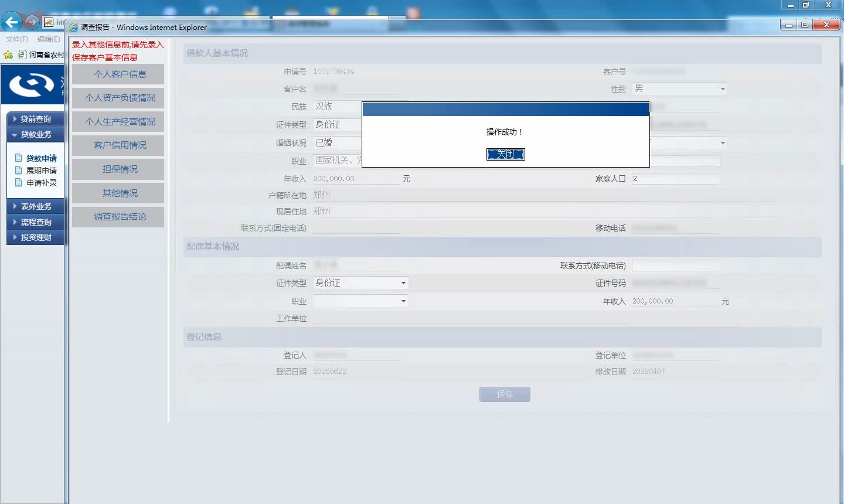This screenshot has width=844, height=504.
Task: Click the 修改日期 value 20260407
Action: point(649,372)
